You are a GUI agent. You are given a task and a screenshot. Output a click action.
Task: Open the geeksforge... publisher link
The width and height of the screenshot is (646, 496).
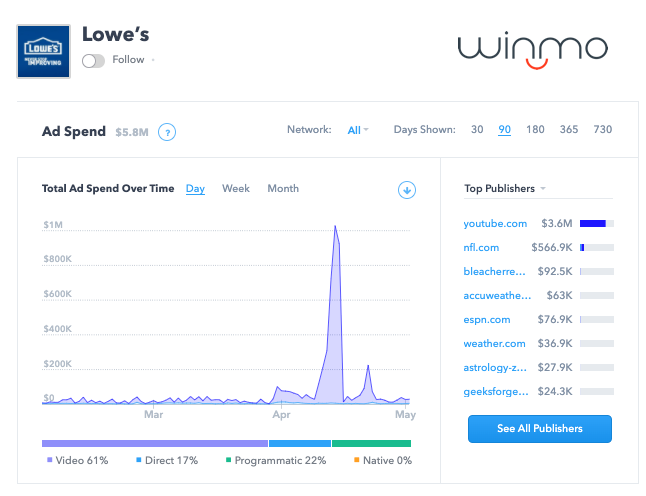click(496, 391)
